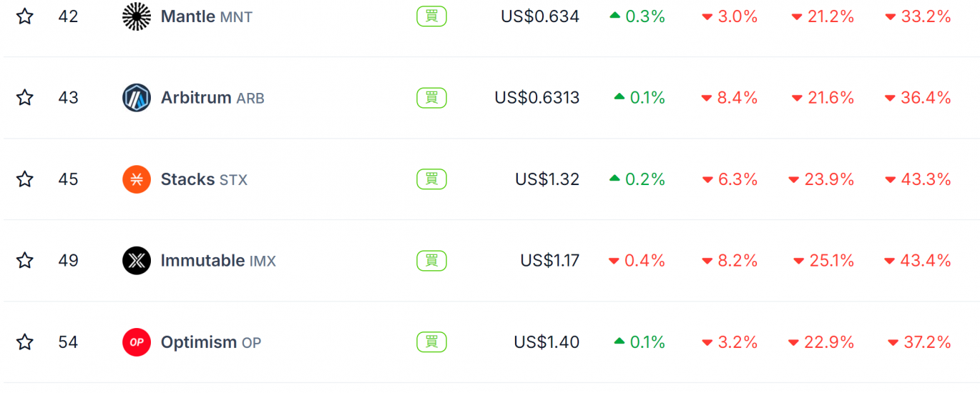Open the Immutable IMX coin page

(x=218, y=261)
